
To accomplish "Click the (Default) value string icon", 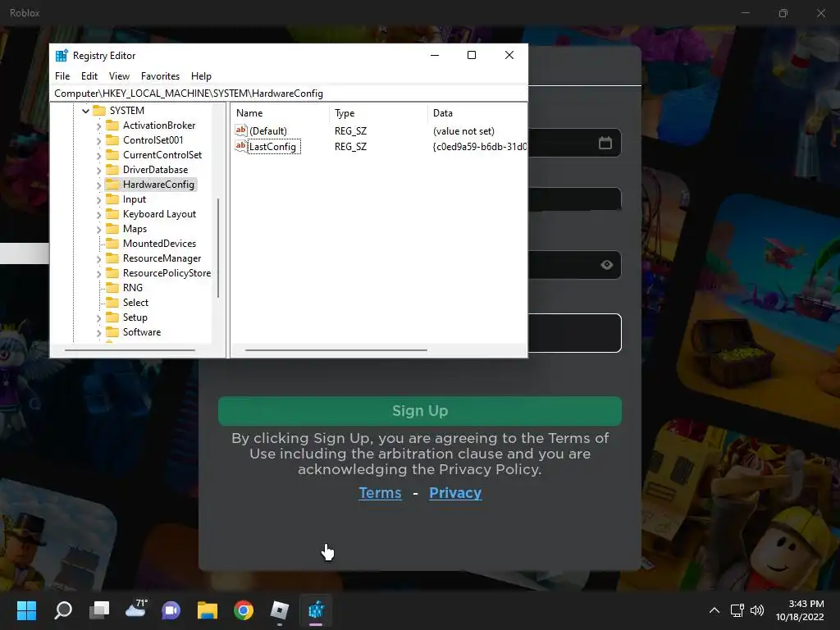I will click(241, 130).
